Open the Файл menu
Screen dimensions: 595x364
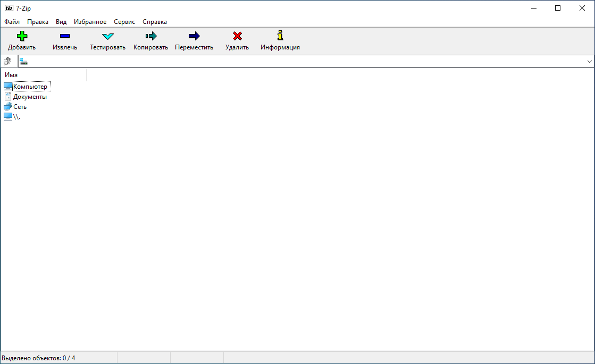point(12,22)
